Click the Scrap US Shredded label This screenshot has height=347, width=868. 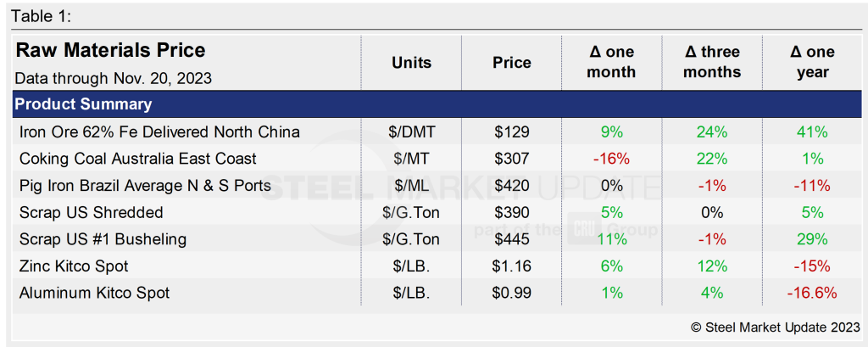[91, 212]
